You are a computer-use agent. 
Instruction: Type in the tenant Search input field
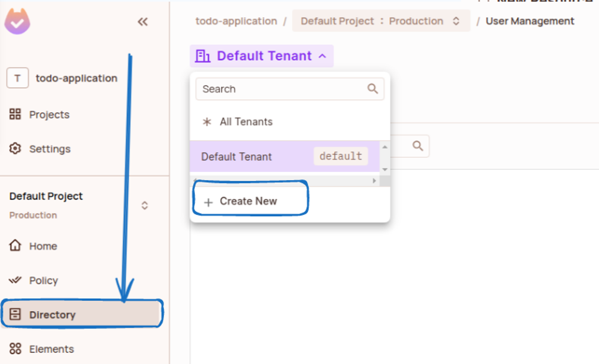click(x=289, y=89)
